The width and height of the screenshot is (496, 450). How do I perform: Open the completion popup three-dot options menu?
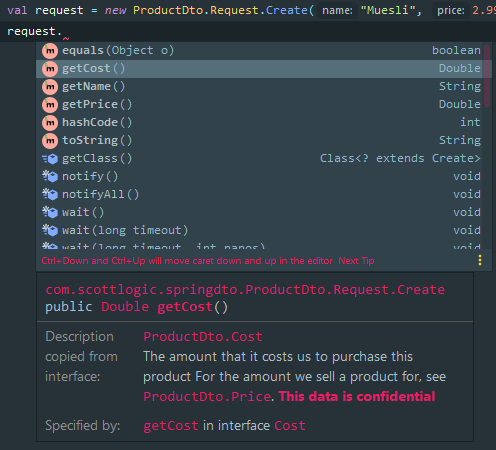[480, 260]
